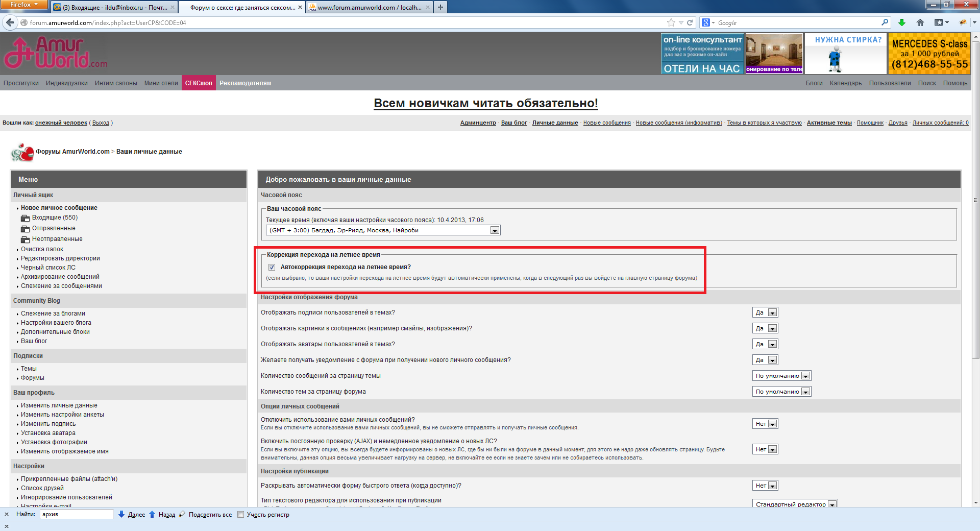This screenshot has width=980, height=531.
Task: Click the Google search magnifier icon
Action: point(885,22)
